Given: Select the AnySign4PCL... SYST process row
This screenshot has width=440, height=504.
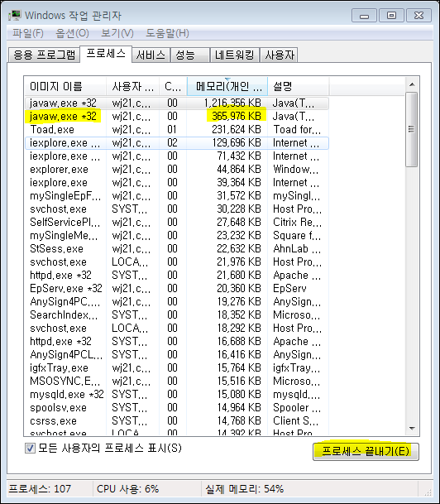Looking at the screenshot, I should pyautogui.click(x=177, y=354).
